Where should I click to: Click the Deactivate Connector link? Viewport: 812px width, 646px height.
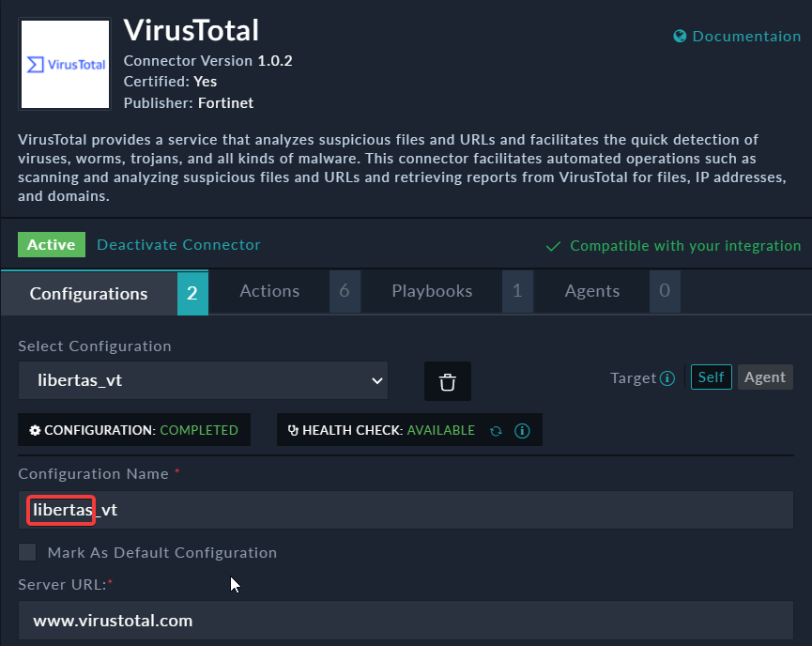pos(178,245)
